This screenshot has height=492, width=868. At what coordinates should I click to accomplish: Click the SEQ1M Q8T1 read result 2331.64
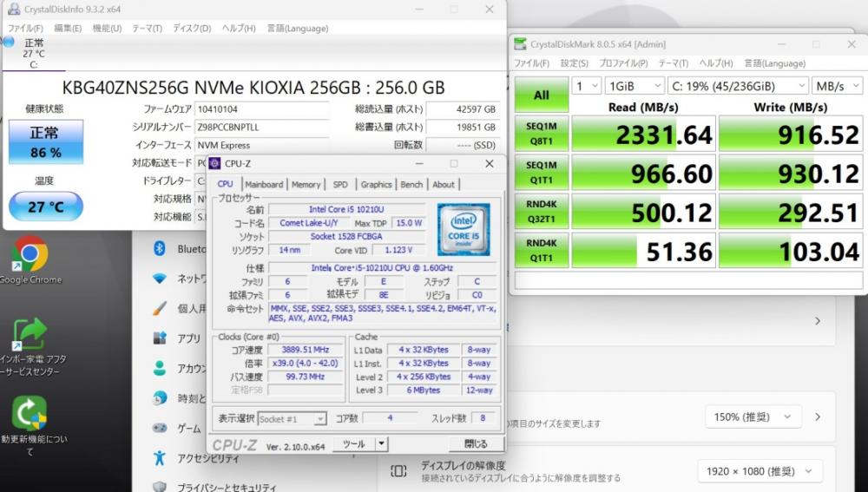tap(644, 134)
